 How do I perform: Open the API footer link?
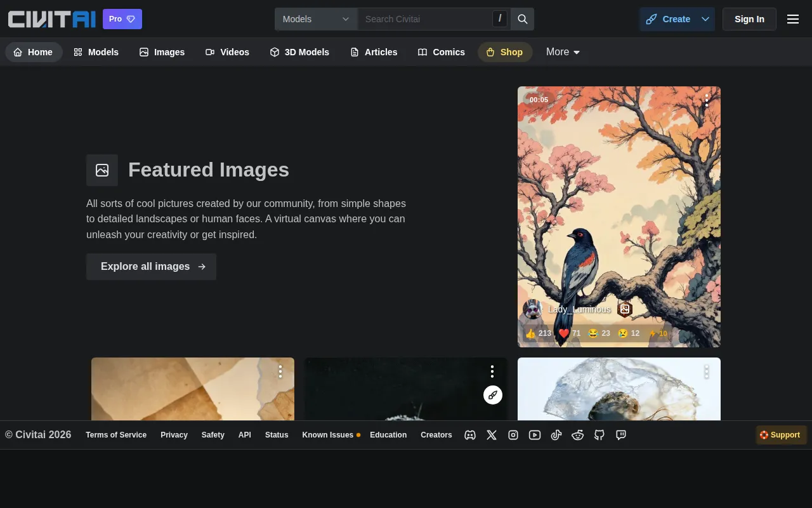pos(245,435)
